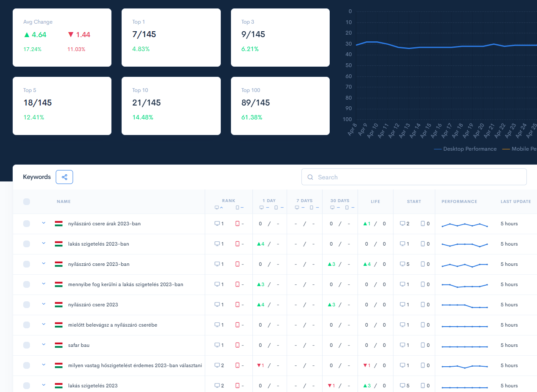Click the LAST UPDATE column header

[516, 202]
